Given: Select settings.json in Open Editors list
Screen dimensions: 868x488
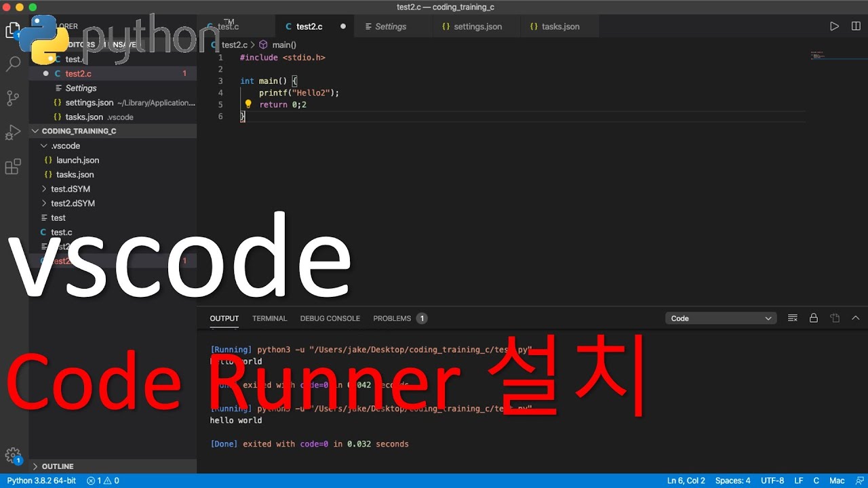Looking at the screenshot, I should coord(113,102).
